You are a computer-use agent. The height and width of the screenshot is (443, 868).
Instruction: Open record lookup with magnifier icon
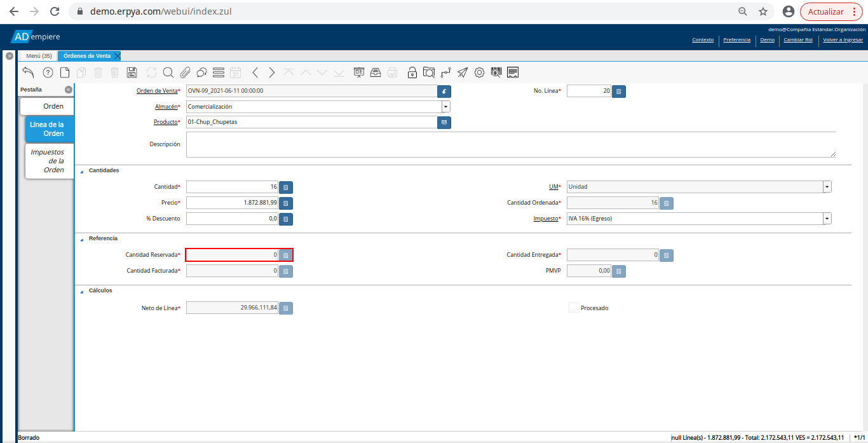(168, 72)
